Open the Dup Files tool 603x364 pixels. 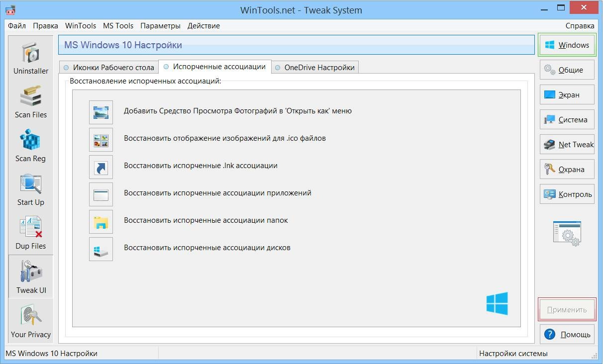pyautogui.click(x=31, y=233)
